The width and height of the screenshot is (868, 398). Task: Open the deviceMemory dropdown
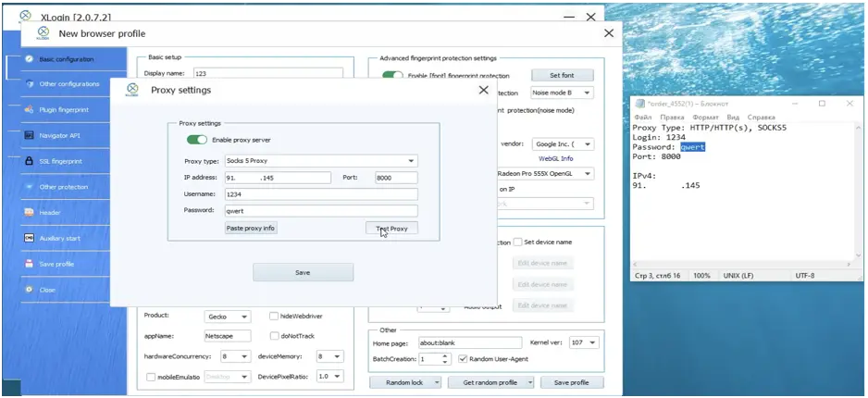click(330, 356)
